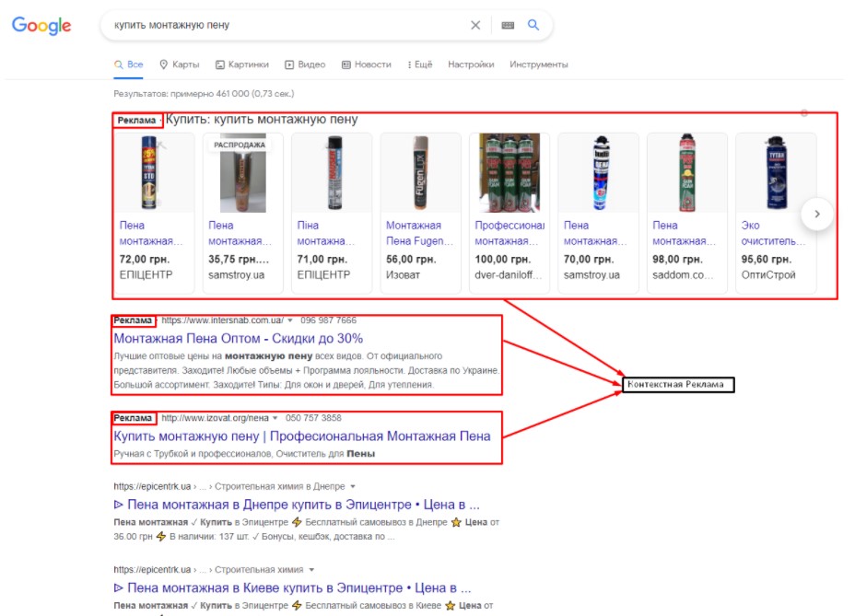Expand second epicentrk.ua Строительная химия dropdown arrow
Screen dimensions: 855x616
311,570
